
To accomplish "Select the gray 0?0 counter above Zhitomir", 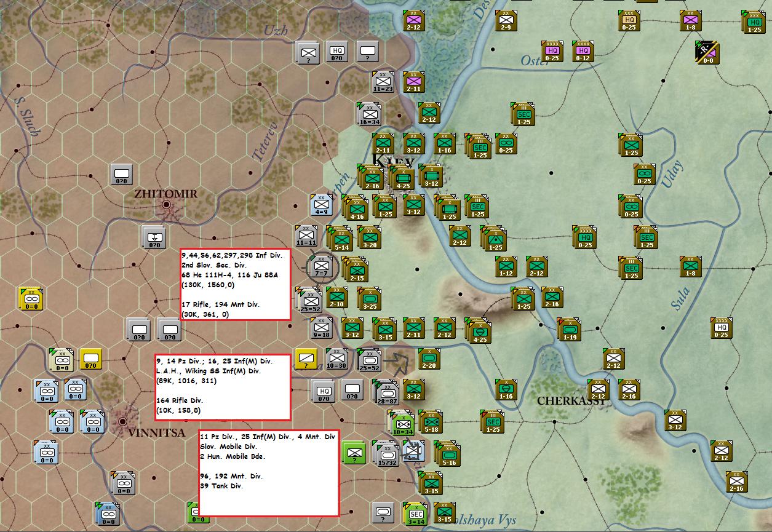I will click(121, 174).
